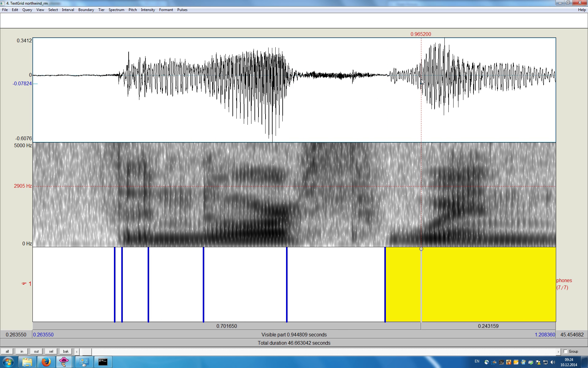588x368 pixels.
Task: Select tier 1 pointing-hand marker
Action: [x=24, y=284]
